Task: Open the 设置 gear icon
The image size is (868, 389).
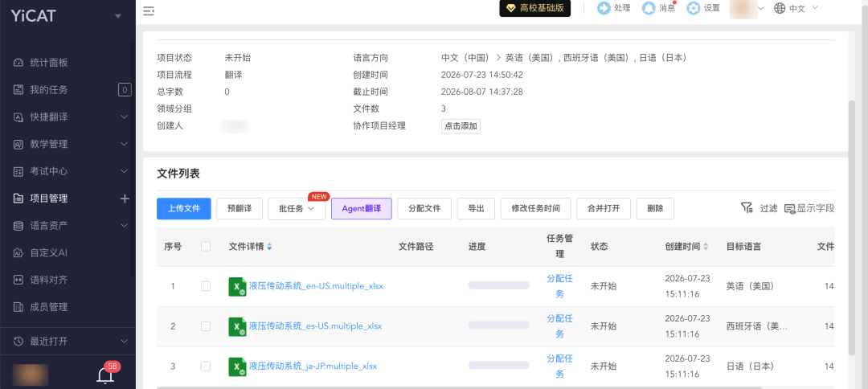Action: click(693, 8)
